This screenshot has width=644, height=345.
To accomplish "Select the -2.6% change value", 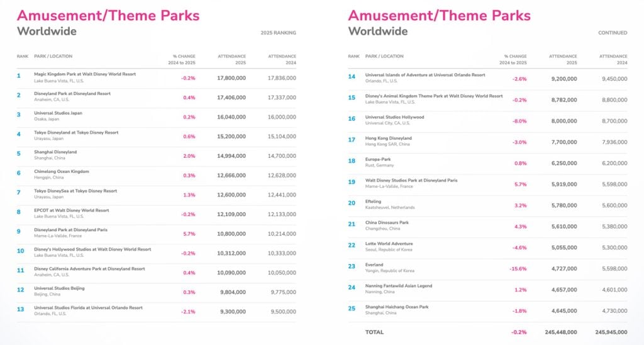I will (x=519, y=79).
